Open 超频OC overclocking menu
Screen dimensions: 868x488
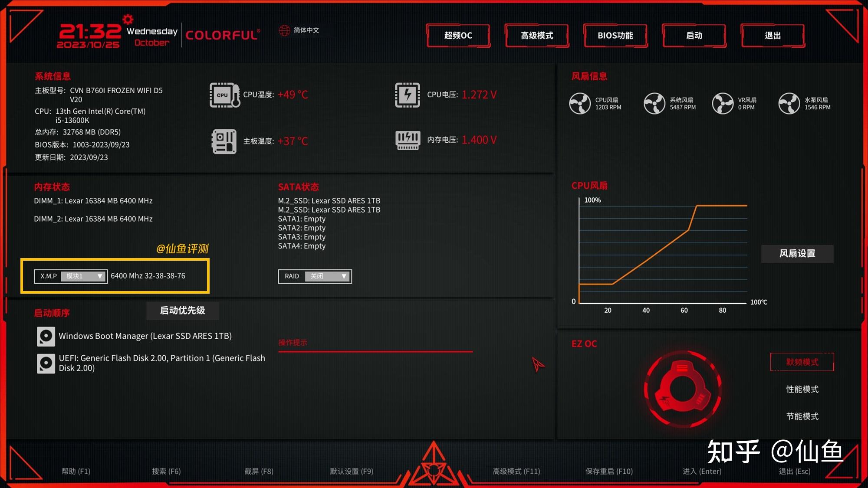click(x=459, y=36)
